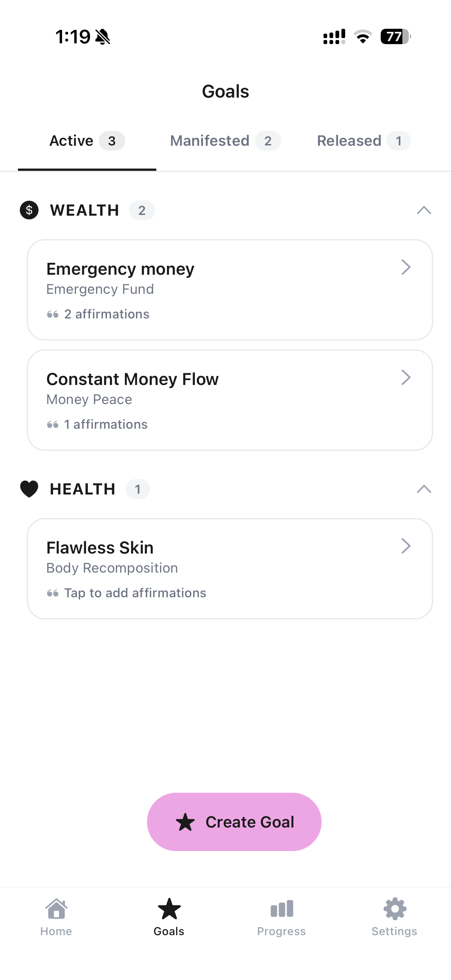Tap the Goals star icon
This screenshot has width=451, height=980.
click(169, 909)
